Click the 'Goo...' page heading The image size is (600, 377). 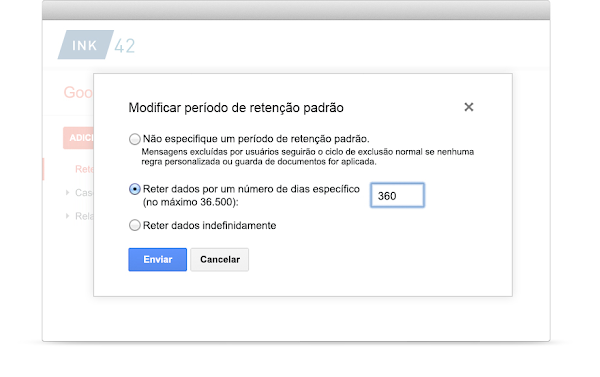tap(78, 93)
